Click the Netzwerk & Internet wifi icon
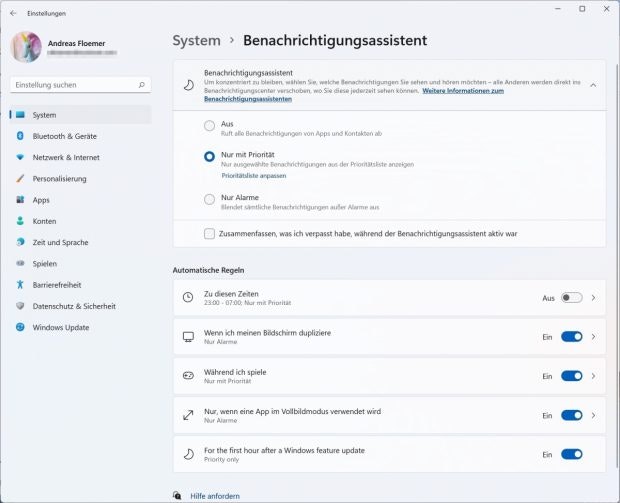The width and height of the screenshot is (620, 503). click(x=20, y=157)
